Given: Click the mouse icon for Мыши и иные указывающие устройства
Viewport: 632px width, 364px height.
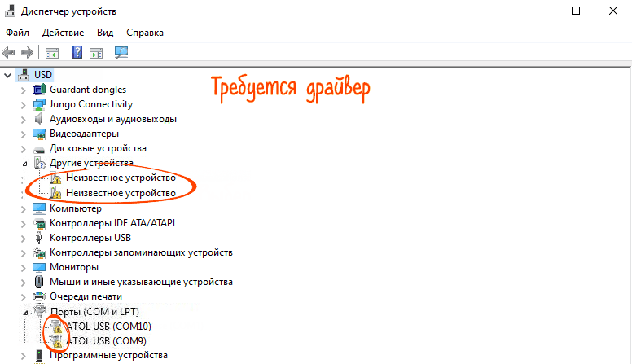Looking at the screenshot, I should tap(39, 282).
